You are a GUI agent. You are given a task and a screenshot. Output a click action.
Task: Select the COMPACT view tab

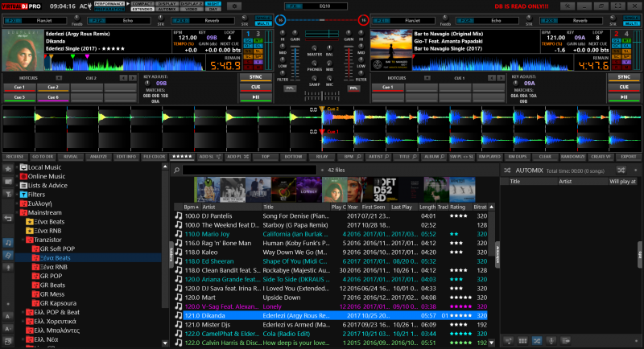coord(142,4)
